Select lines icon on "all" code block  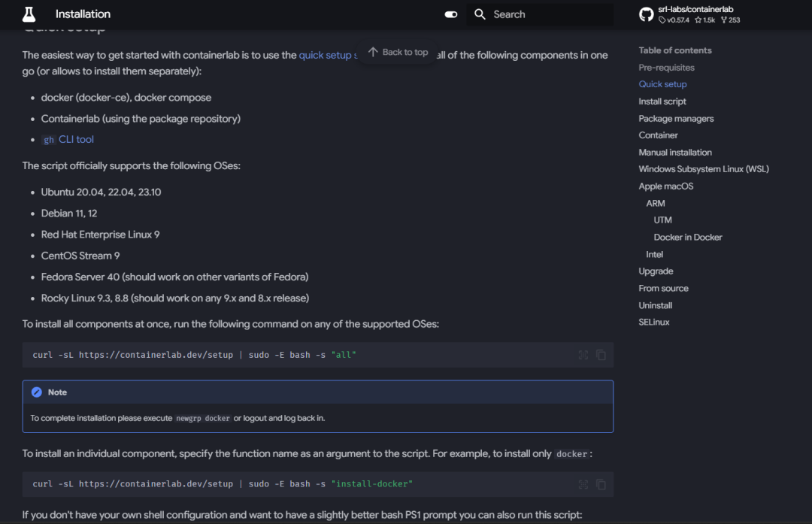583,355
